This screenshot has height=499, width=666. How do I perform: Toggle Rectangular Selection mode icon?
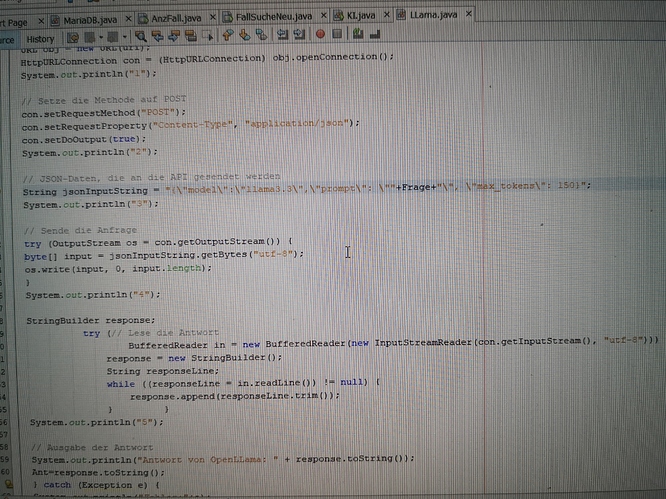[208, 36]
